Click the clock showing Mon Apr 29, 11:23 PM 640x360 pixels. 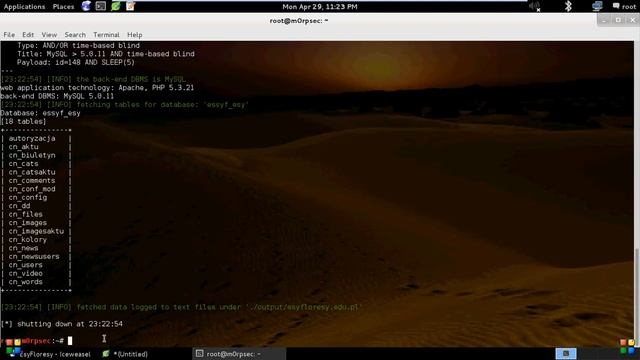point(320,7)
